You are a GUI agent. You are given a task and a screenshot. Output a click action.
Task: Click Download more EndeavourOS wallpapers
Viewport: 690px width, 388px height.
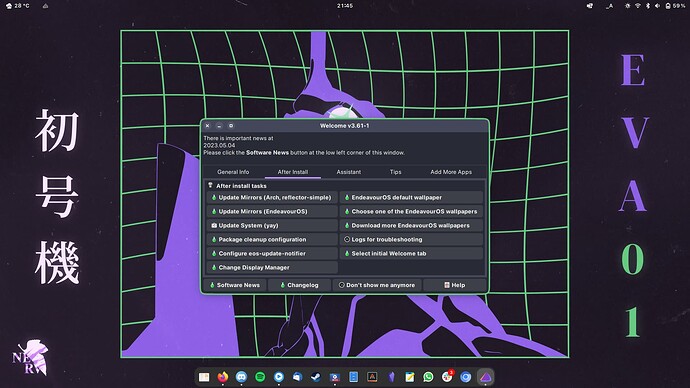411,225
